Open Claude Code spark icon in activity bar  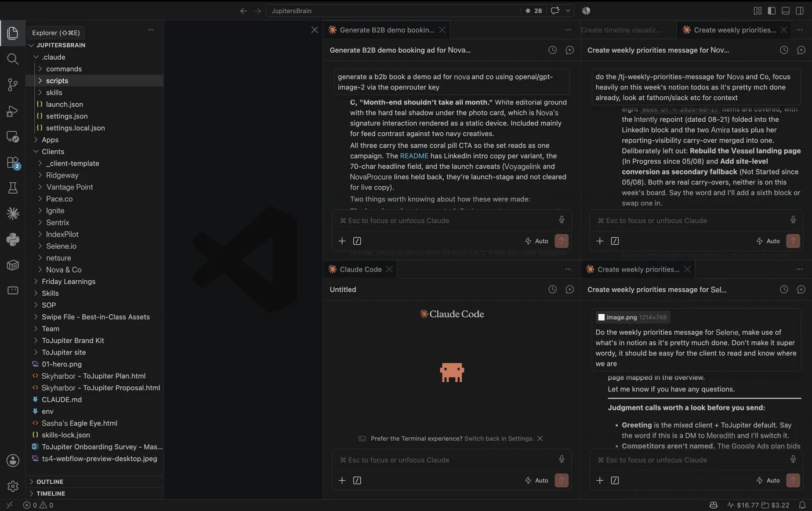tap(13, 213)
